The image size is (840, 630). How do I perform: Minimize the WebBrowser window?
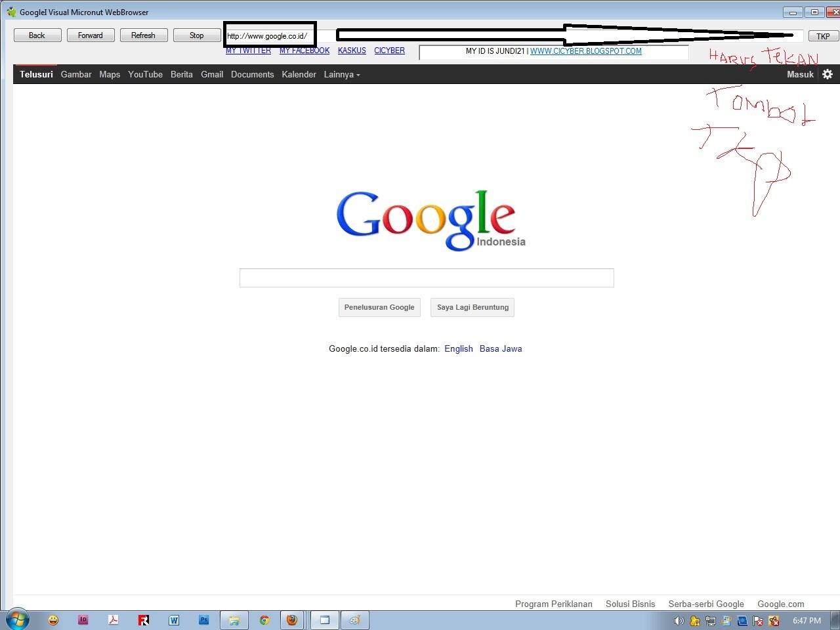793,12
